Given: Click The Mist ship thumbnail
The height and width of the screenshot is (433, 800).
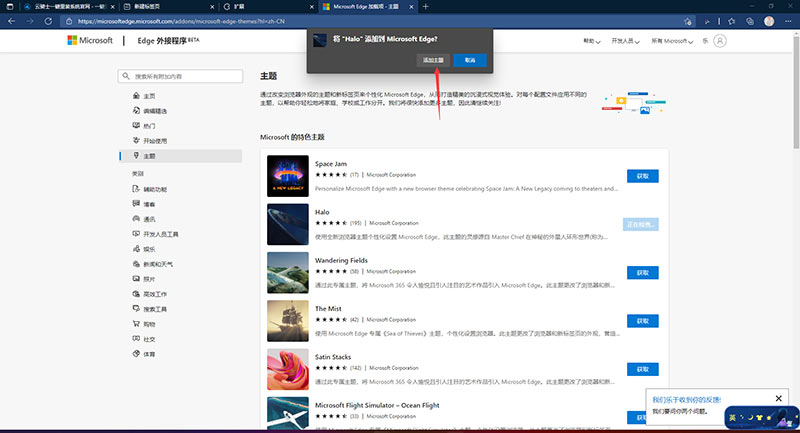Looking at the screenshot, I should (x=288, y=321).
